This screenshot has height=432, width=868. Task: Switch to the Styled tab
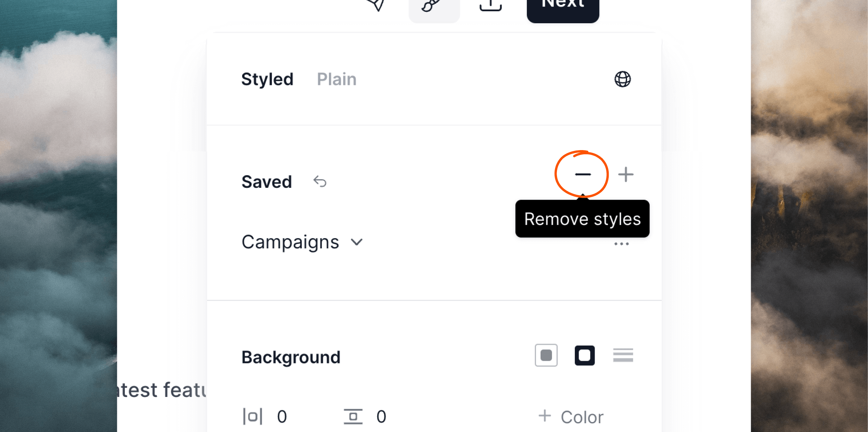[x=267, y=79]
